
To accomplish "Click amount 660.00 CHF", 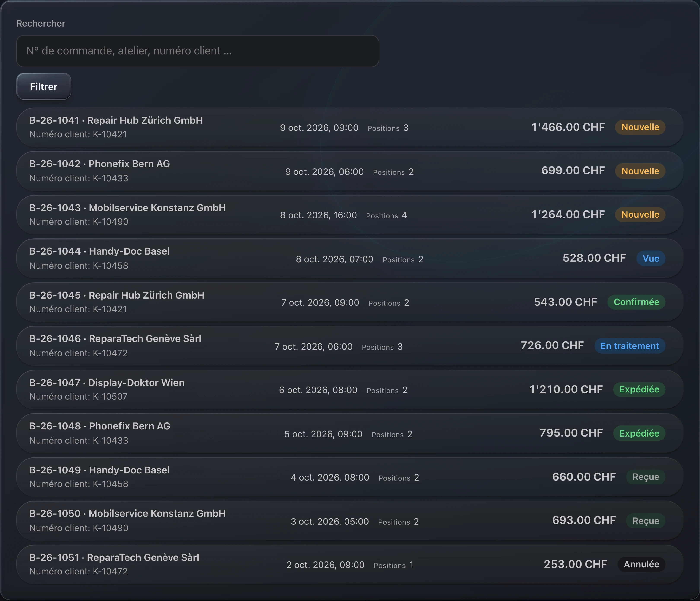I will coord(584,477).
